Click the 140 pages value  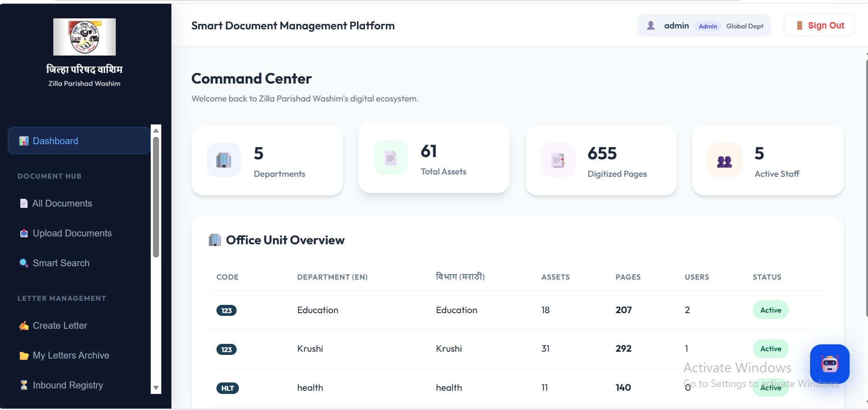(x=623, y=388)
